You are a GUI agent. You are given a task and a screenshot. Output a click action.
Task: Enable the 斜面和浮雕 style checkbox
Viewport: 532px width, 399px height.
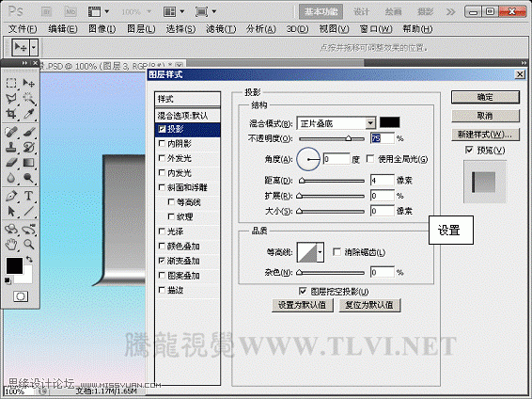point(163,187)
